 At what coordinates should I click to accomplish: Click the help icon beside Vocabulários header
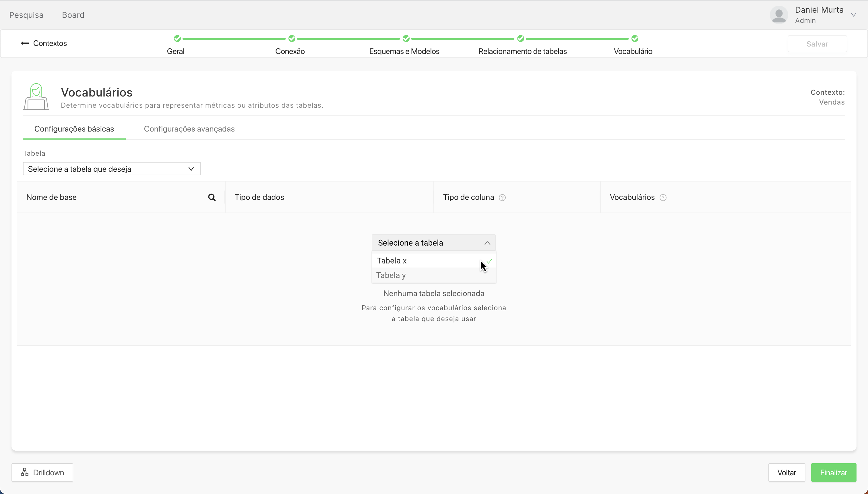[x=663, y=198]
